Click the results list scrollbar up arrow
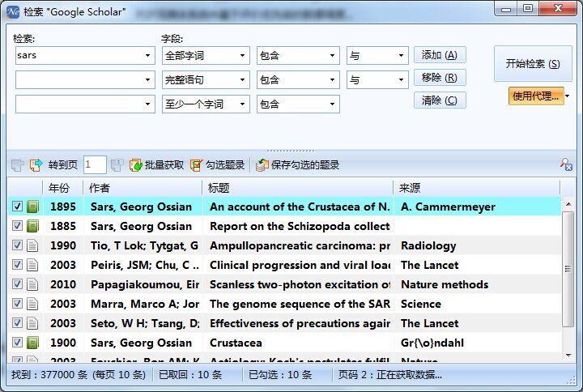 (568, 204)
